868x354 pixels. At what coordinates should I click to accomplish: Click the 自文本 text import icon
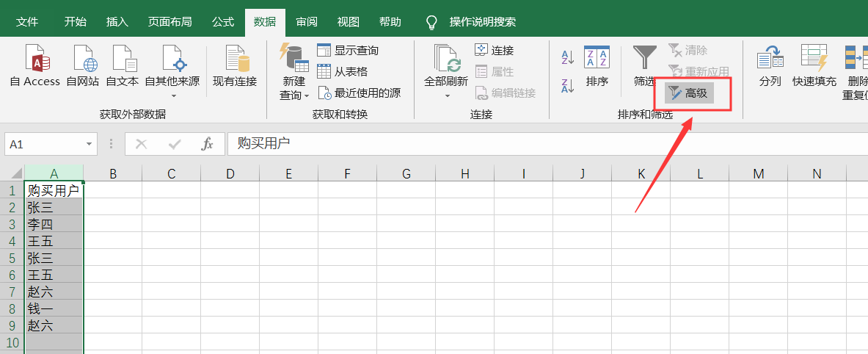pyautogui.click(x=122, y=59)
